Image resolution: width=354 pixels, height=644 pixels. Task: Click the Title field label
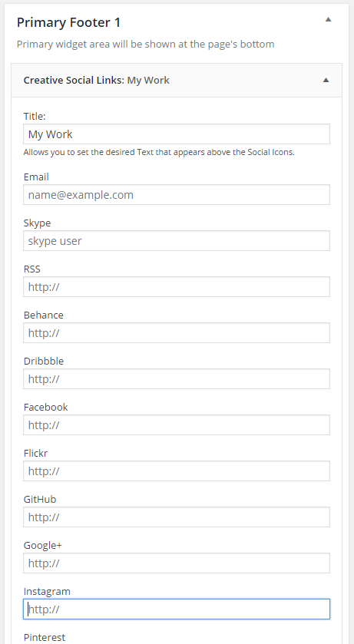[x=35, y=116]
